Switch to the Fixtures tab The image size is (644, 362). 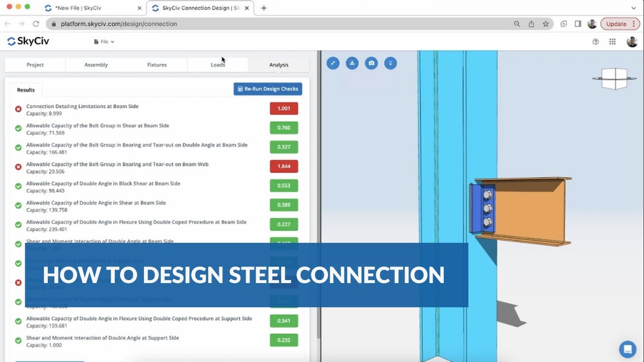click(157, 64)
